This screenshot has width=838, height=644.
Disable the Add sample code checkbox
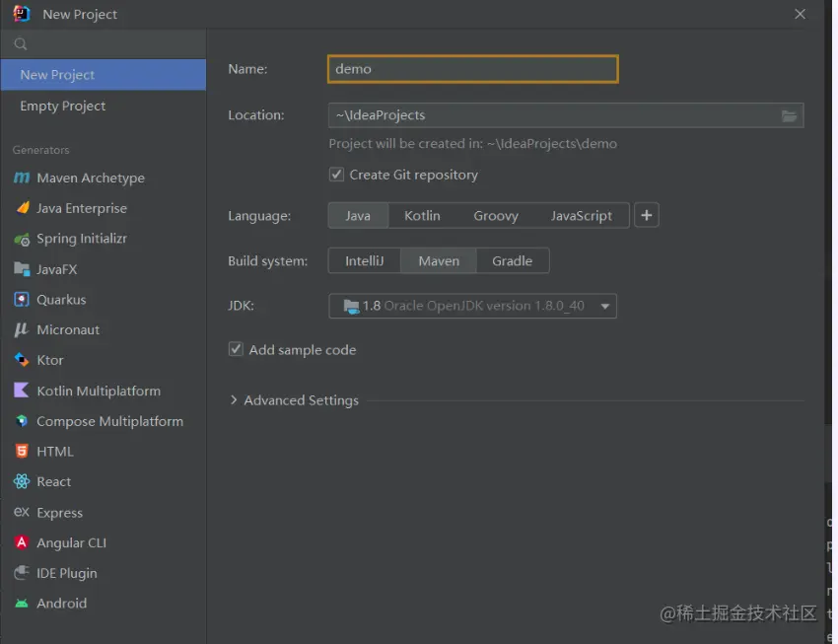[237, 349]
